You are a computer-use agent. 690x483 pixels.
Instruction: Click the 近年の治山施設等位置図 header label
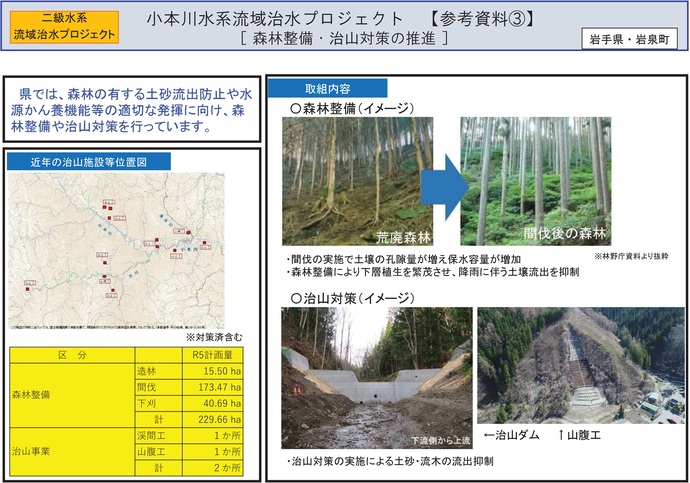89,161
